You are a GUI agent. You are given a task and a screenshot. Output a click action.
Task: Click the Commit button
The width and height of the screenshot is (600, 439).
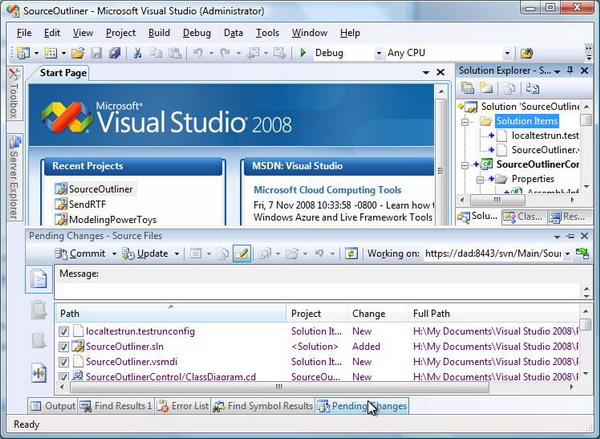(80, 253)
